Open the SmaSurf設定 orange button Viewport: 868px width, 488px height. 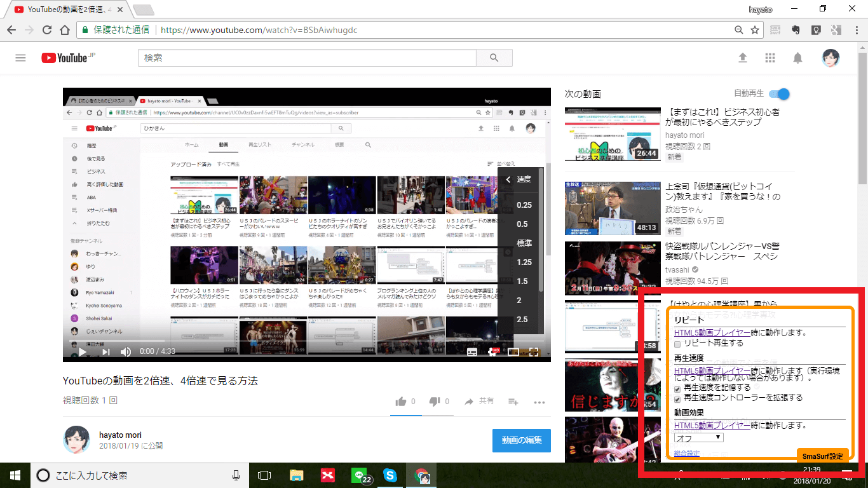tap(822, 456)
